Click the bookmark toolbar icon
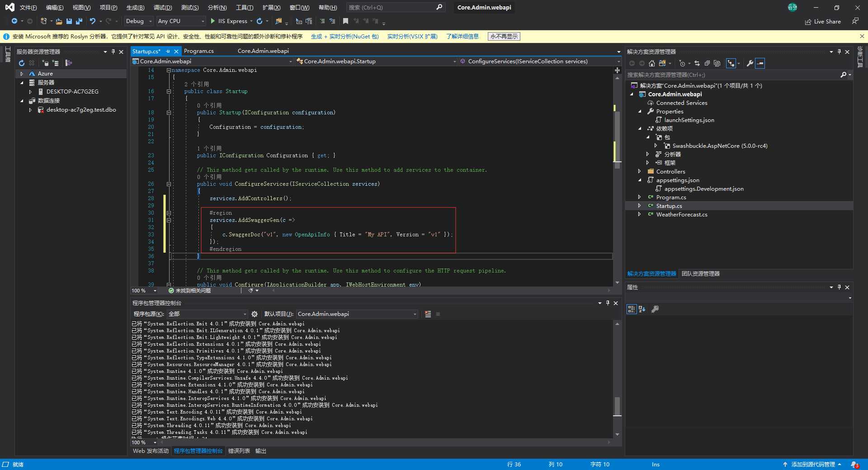This screenshot has width=868, height=470. tap(345, 21)
